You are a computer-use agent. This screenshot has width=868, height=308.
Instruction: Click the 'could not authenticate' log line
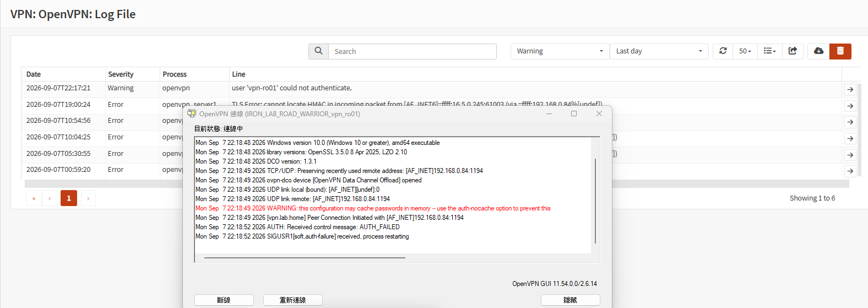(291, 88)
